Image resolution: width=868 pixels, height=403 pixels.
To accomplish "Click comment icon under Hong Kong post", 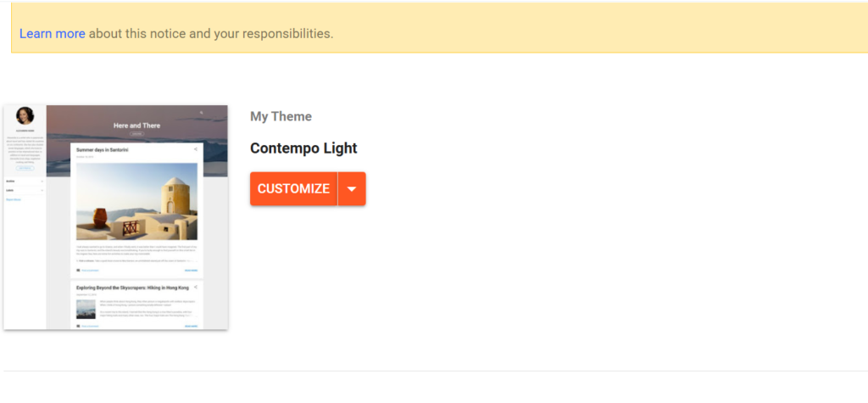I will click(78, 326).
